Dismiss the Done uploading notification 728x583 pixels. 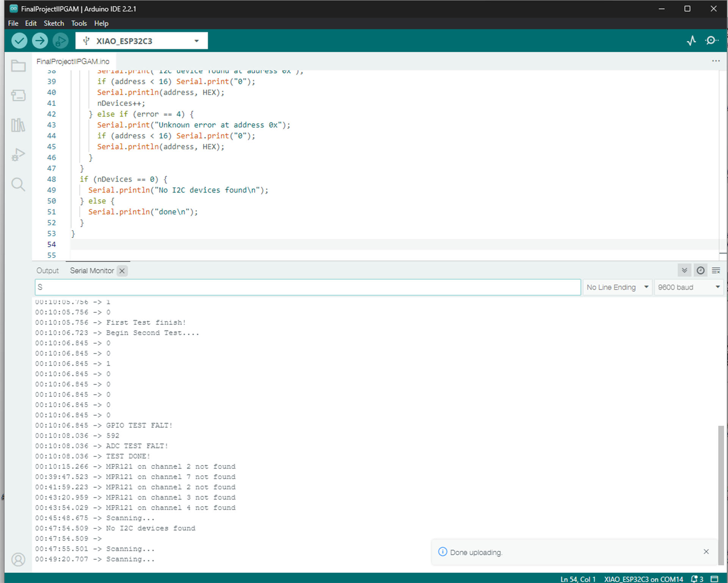click(x=706, y=552)
